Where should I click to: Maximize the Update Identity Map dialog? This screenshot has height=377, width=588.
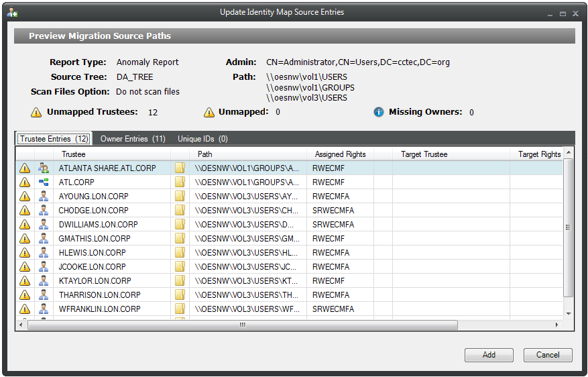coord(563,13)
